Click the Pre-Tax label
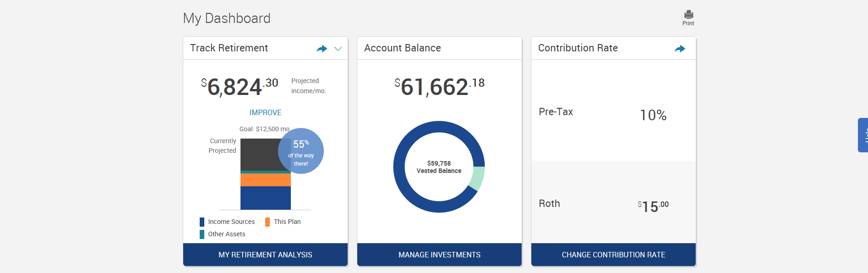Viewport: 868px width, 273px height. (556, 112)
